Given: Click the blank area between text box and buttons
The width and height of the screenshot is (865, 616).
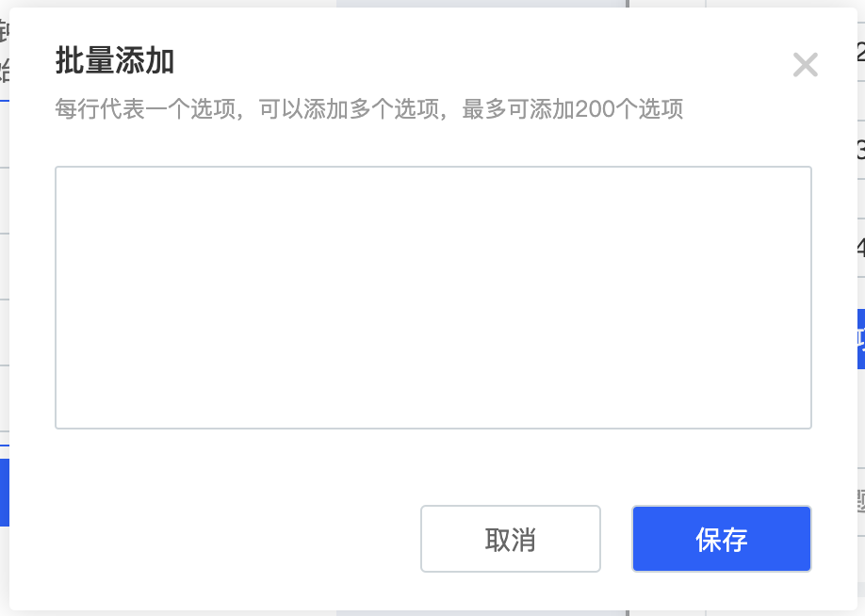Looking at the screenshot, I should 433,466.
